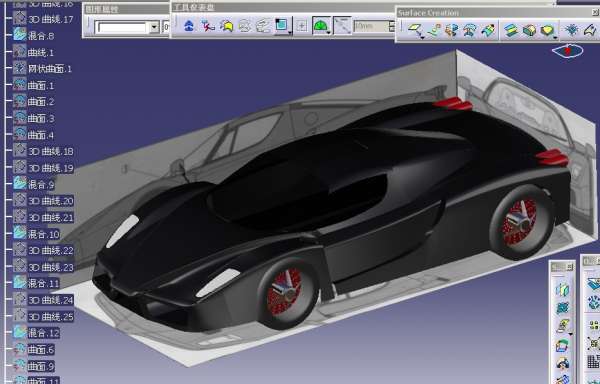Screen dimensions: 600x384
Task: Open the dropdown arrow below the third vertical toolbar icon
Action: tap(570, 334)
